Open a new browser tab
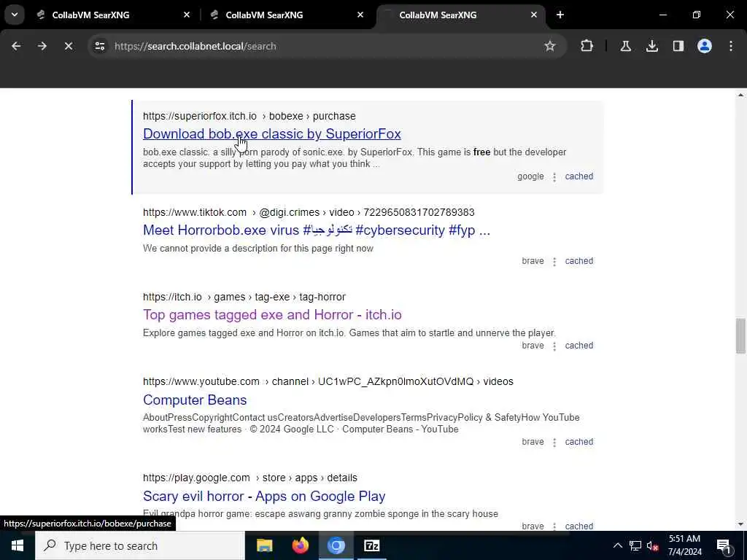 pyautogui.click(x=560, y=15)
